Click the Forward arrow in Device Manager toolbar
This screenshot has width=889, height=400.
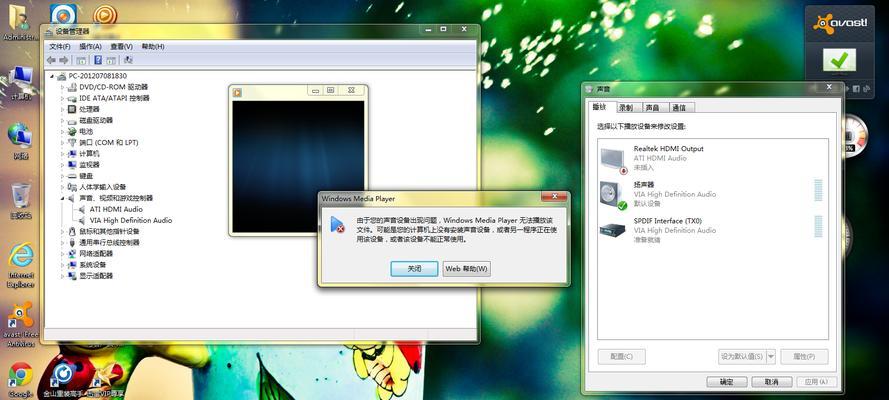(x=64, y=60)
